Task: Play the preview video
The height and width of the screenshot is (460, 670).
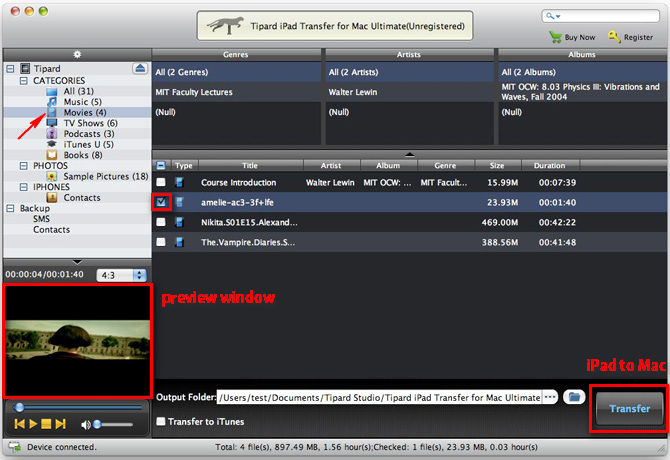Action: (33, 424)
